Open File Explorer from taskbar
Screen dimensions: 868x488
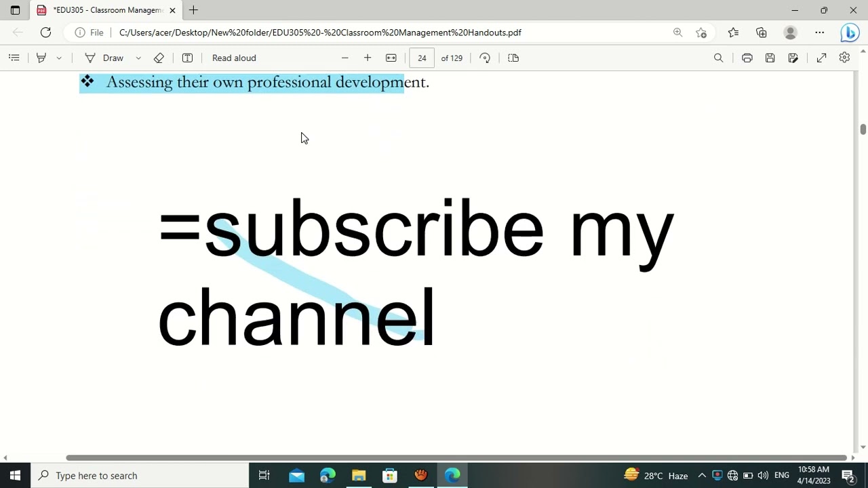tap(359, 475)
